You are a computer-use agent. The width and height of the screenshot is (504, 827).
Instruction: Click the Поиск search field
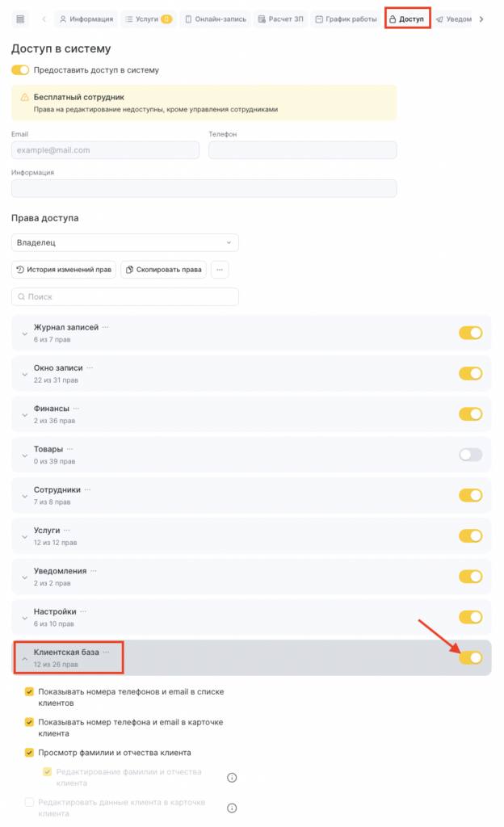[125, 296]
